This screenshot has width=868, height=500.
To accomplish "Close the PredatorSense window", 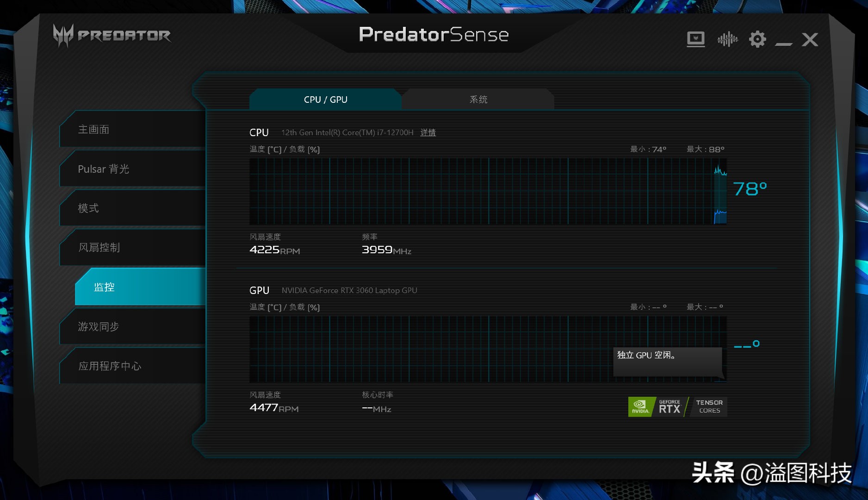I will pyautogui.click(x=810, y=39).
